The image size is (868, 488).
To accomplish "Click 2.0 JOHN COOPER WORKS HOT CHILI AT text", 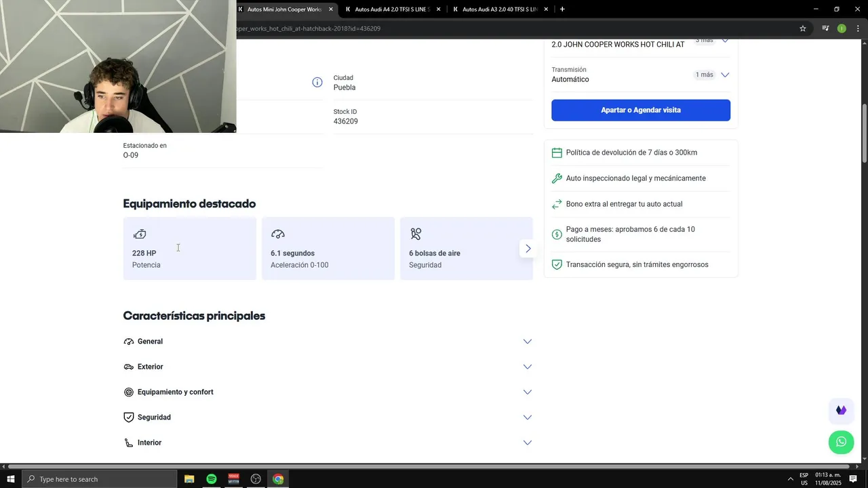I will tap(618, 45).
